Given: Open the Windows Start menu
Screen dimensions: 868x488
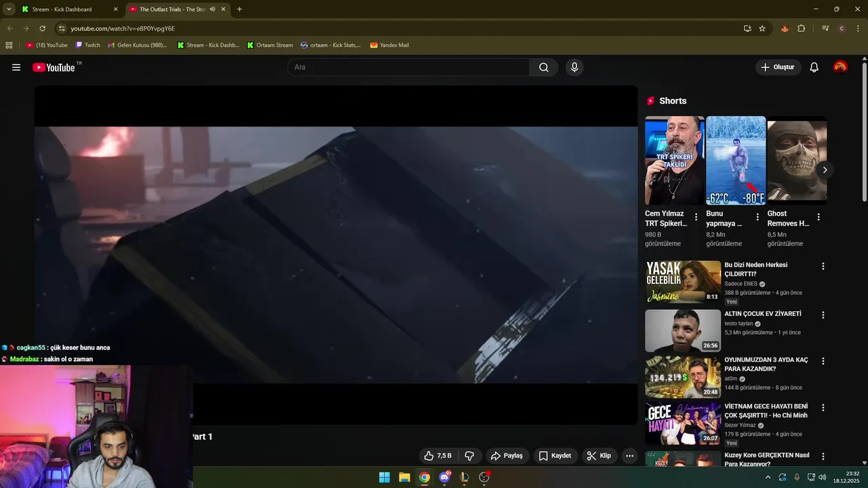Looking at the screenshot, I should (384, 477).
